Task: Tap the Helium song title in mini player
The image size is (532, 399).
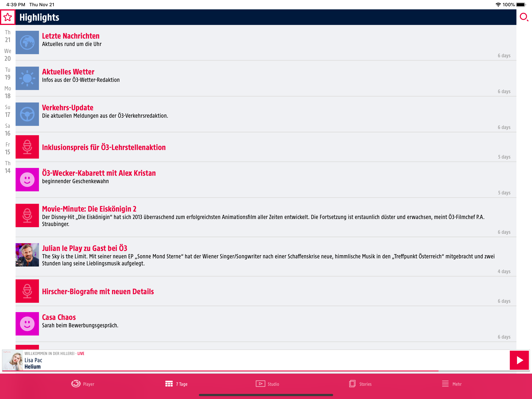Action: 33,366
